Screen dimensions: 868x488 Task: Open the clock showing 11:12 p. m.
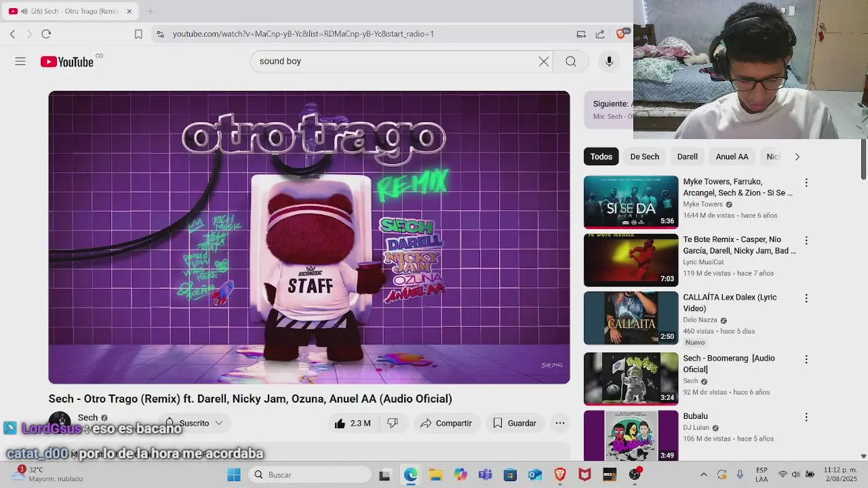[x=840, y=474]
